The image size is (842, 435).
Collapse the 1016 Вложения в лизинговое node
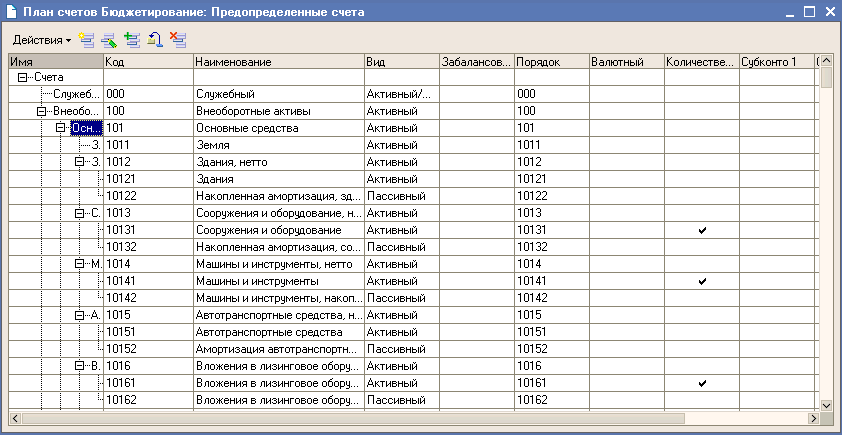80,366
